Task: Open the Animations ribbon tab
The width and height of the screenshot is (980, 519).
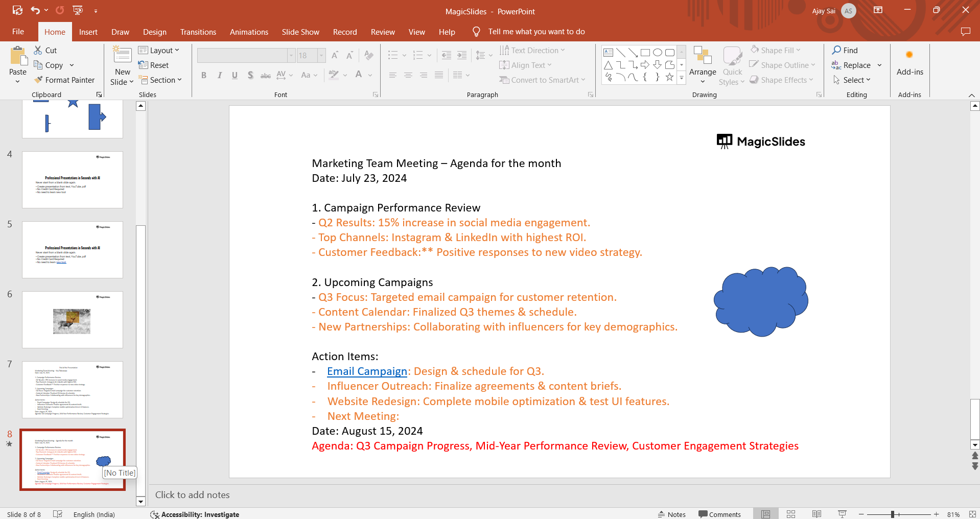Action: click(x=249, y=32)
